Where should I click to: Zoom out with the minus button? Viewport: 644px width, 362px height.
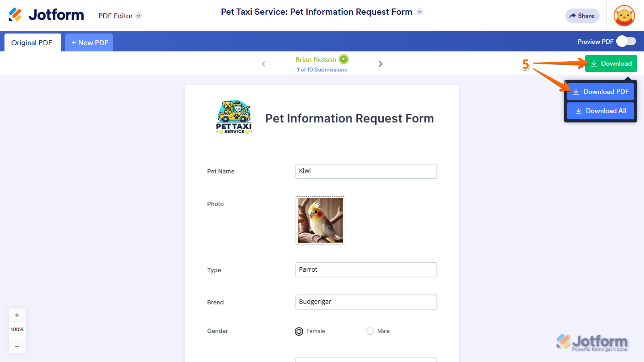[x=17, y=346]
